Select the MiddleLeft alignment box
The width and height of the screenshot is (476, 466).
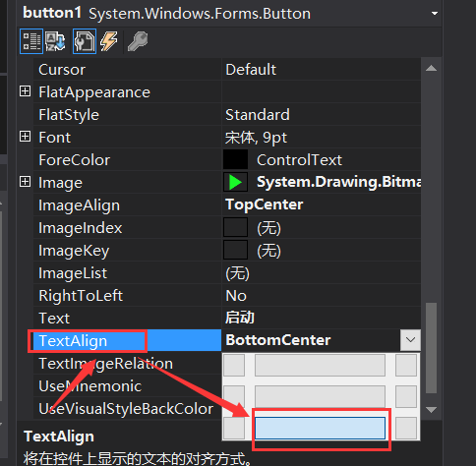234,396
